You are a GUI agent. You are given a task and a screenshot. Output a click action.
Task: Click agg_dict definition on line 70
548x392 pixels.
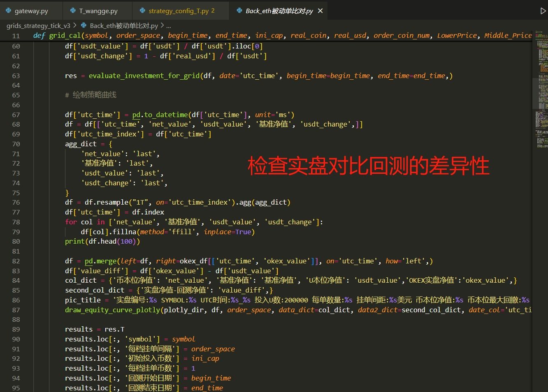tap(81, 144)
